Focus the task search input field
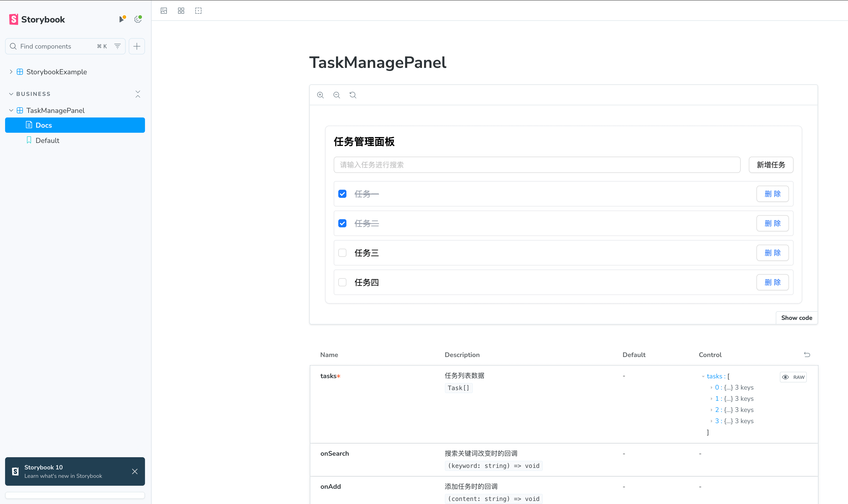 (x=537, y=165)
